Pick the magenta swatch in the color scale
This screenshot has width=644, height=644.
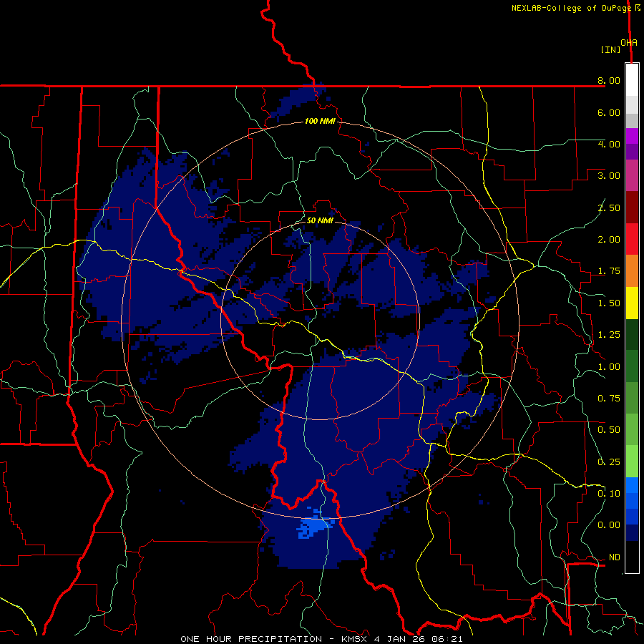point(632,136)
